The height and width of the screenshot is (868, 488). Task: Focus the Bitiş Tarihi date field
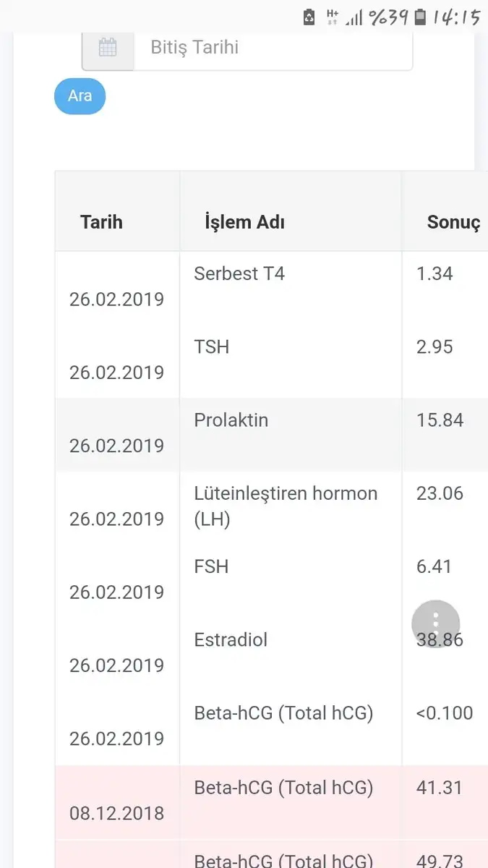272,48
